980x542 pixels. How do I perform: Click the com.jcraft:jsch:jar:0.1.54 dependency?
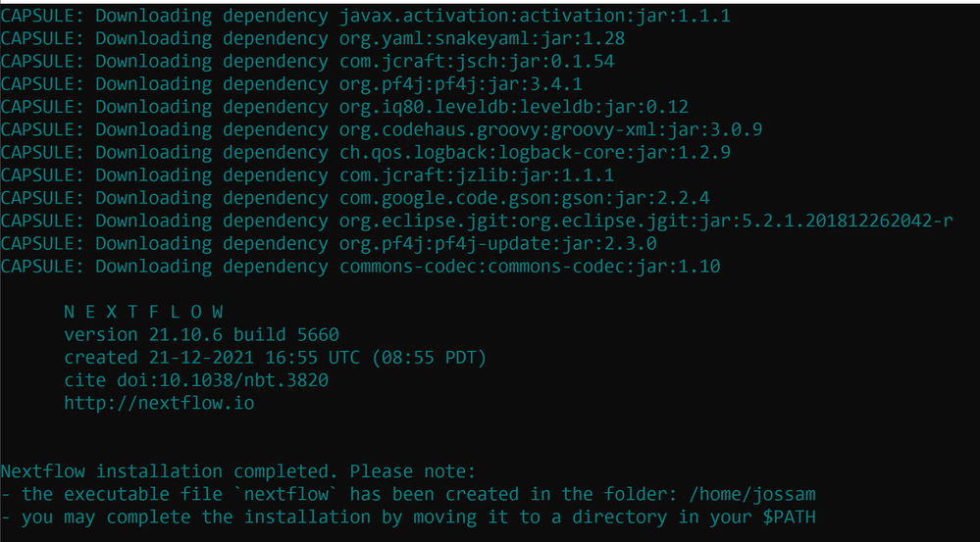477,61
